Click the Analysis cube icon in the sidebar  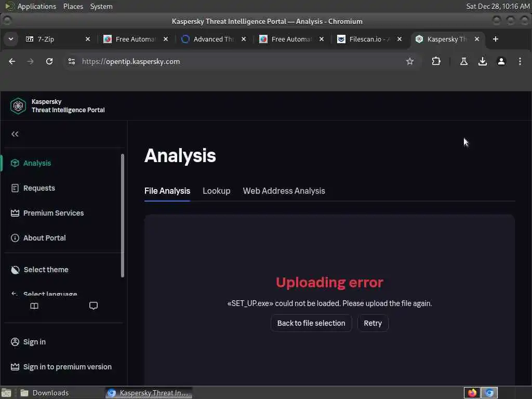click(15, 163)
